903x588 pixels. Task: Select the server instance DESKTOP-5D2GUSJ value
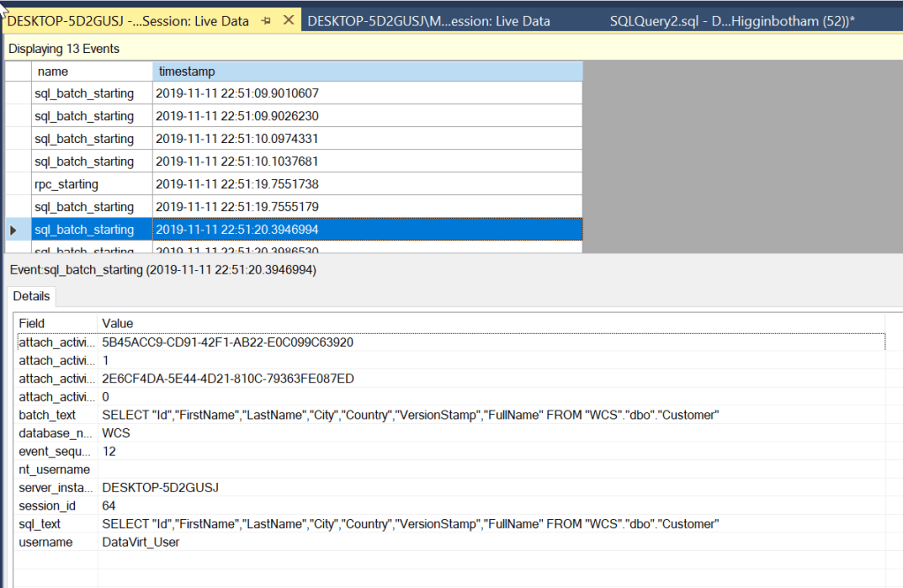[160, 487]
